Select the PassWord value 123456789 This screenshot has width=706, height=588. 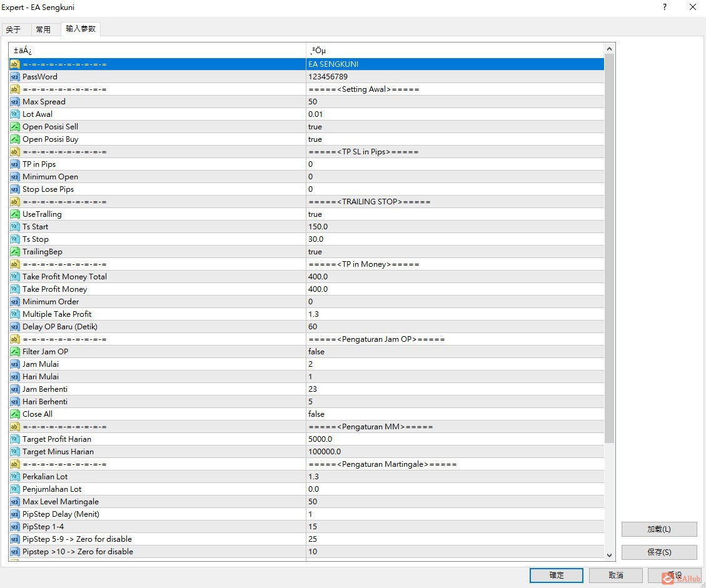tap(328, 77)
